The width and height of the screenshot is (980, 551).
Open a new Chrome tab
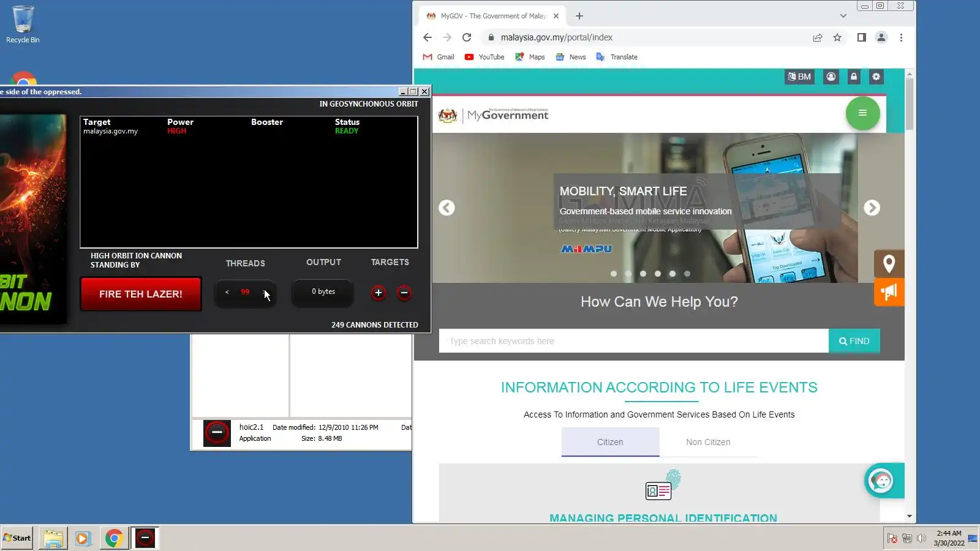pos(579,16)
